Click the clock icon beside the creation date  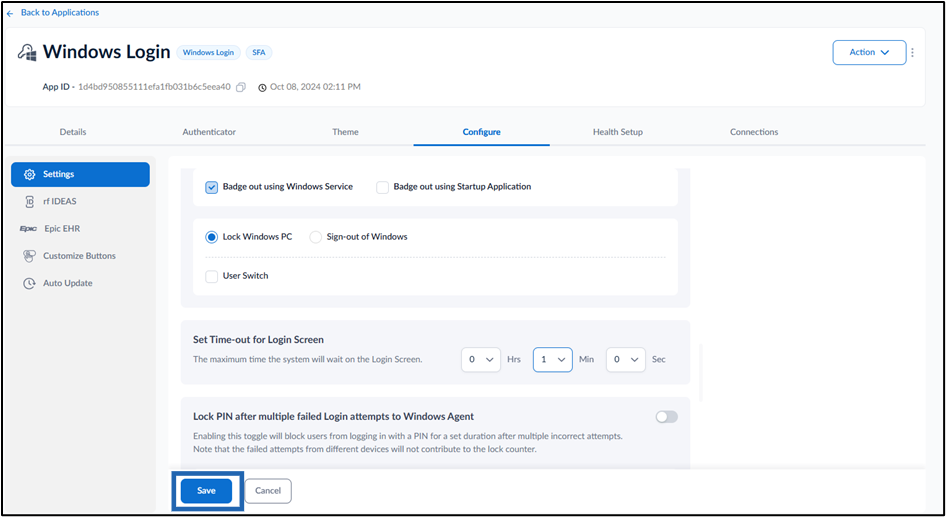tap(262, 87)
